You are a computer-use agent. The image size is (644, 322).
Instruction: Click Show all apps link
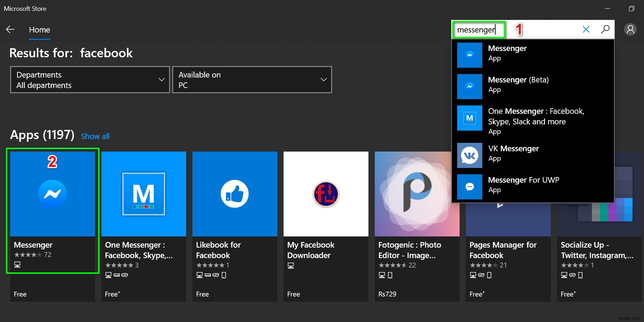pyautogui.click(x=95, y=136)
